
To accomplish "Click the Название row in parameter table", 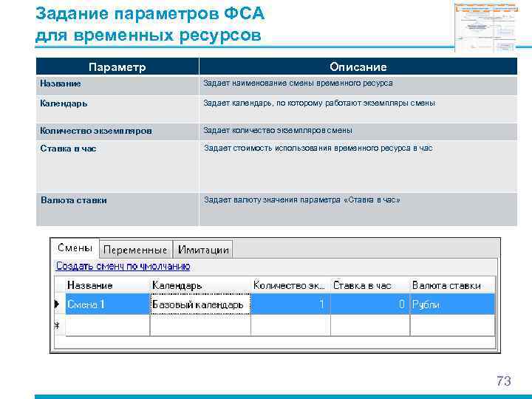I will pyautogui.click(x=276, y=86).
